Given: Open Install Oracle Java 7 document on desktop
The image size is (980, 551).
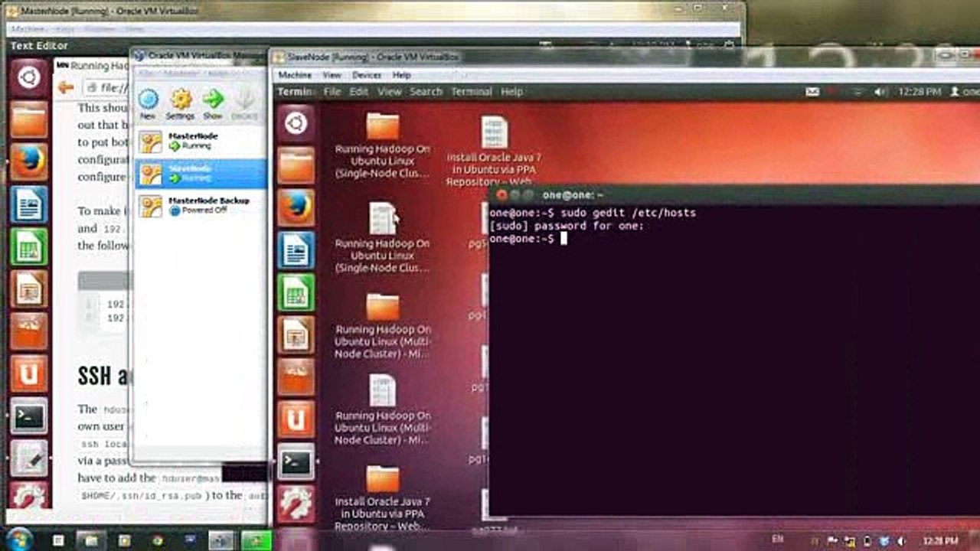Looking at the screenshot, I should [x=495, y=150].
